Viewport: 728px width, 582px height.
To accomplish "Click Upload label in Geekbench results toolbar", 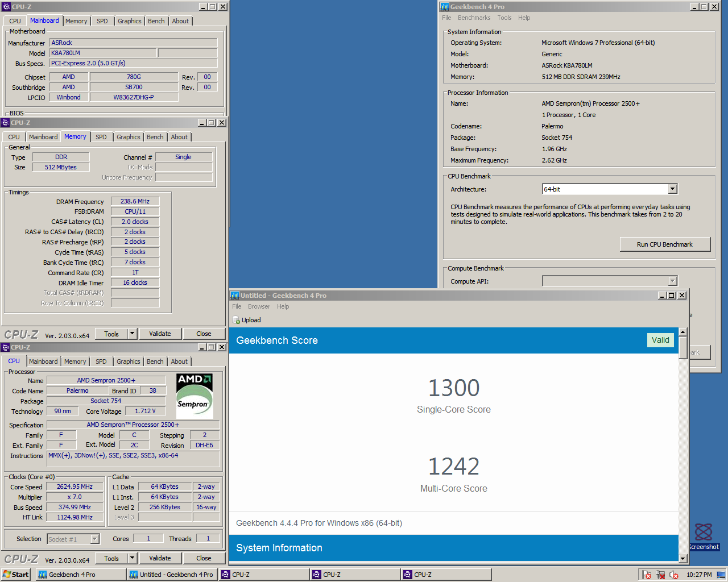I will click(251, 321).
